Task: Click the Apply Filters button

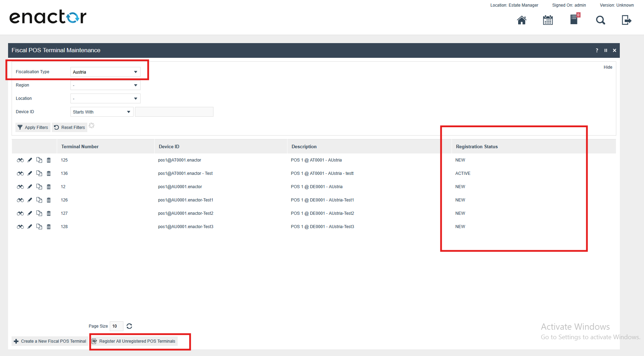Action: pyautogui.click(x=33, y=128)
